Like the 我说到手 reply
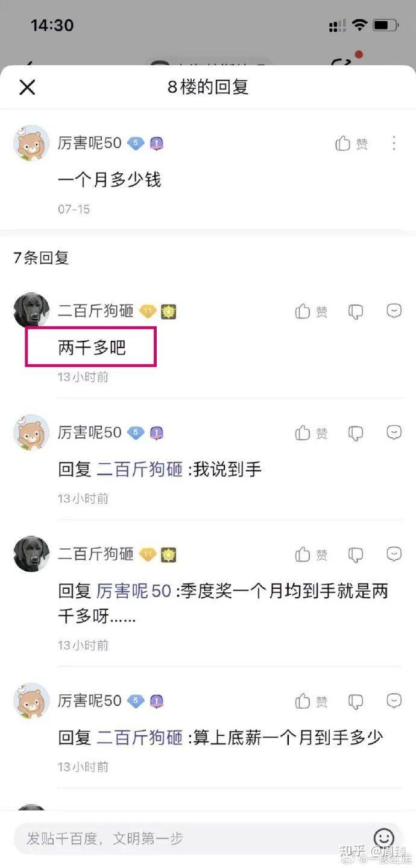Image resolution: width=416 pixels, height=868 pixels. tap(312, 433)
